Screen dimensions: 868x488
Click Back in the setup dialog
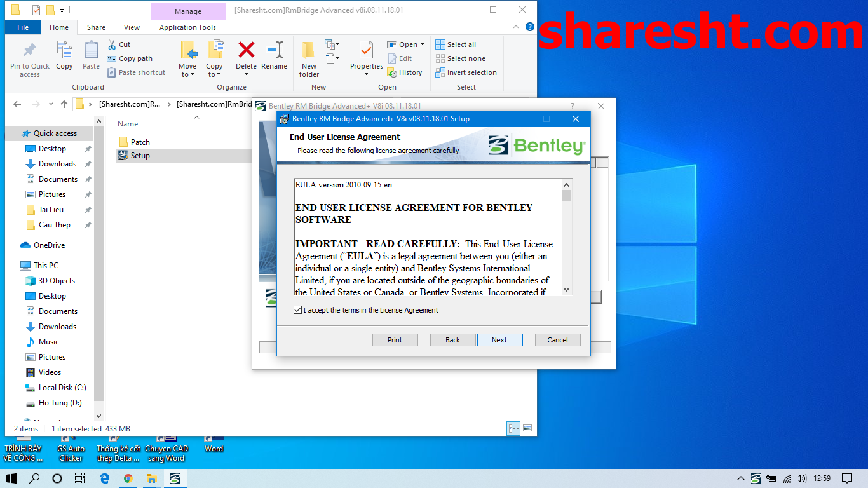(x=452, y=340)
